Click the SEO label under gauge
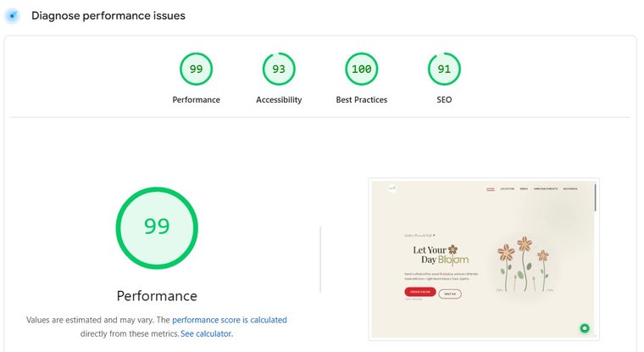Image resolution: width=644 pixels, height=352 pixels. (x=444, y=100)
